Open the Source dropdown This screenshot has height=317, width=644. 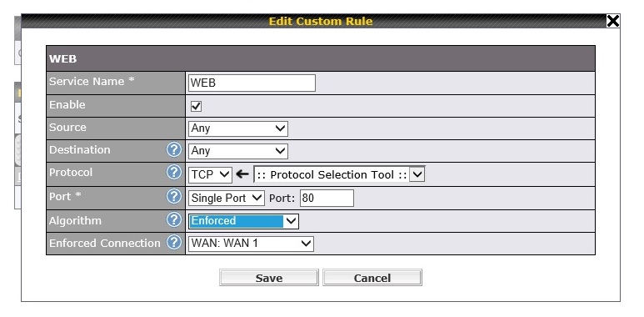click(238, 128)
